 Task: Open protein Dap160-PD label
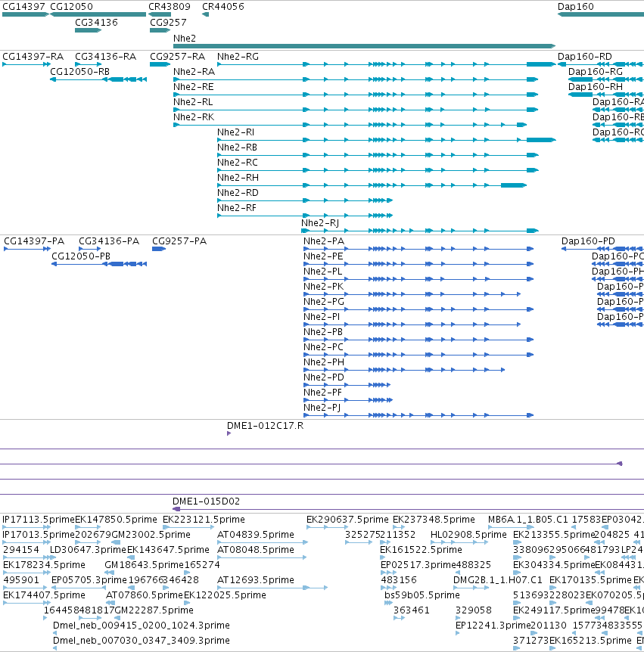pyautogui.click(x=588, y=241)
